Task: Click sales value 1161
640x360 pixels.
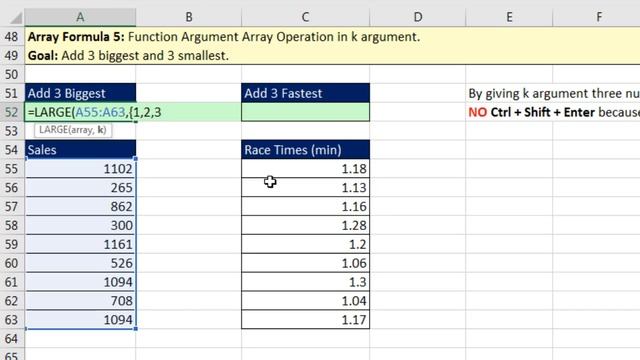Action: coord(80,244)
